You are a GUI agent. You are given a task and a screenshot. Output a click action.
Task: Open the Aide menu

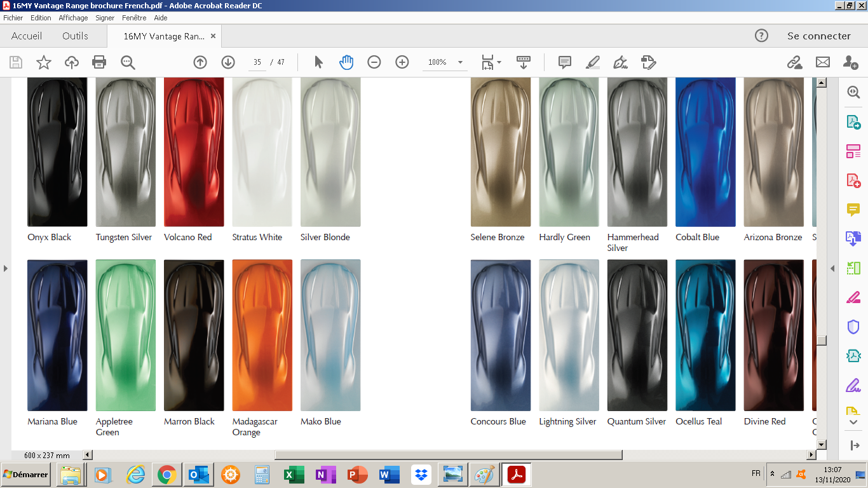coord(161,18)
